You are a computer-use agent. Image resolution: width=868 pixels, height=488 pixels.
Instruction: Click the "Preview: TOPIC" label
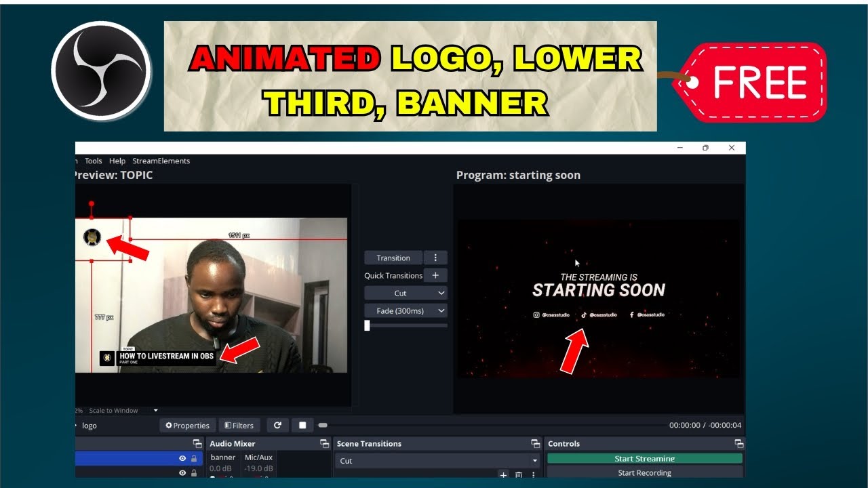[x=114, y=175]
